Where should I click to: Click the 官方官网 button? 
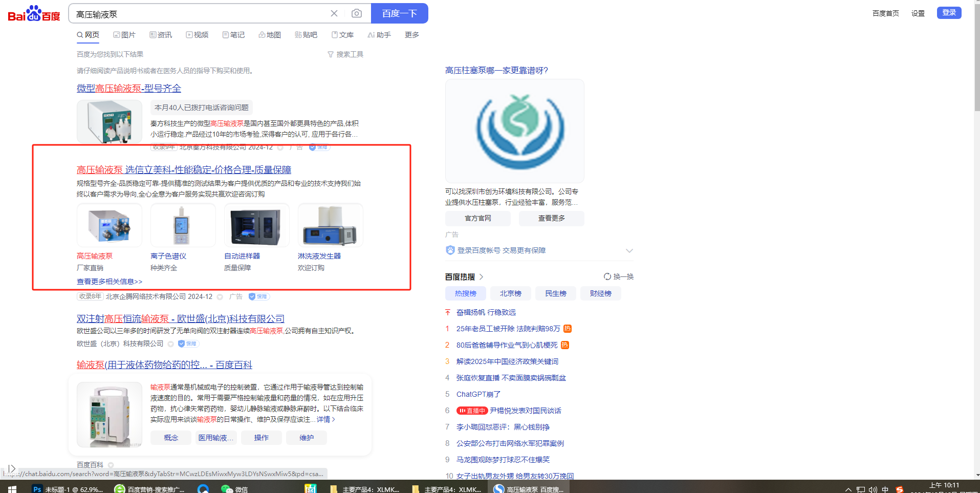click(478, 218)
